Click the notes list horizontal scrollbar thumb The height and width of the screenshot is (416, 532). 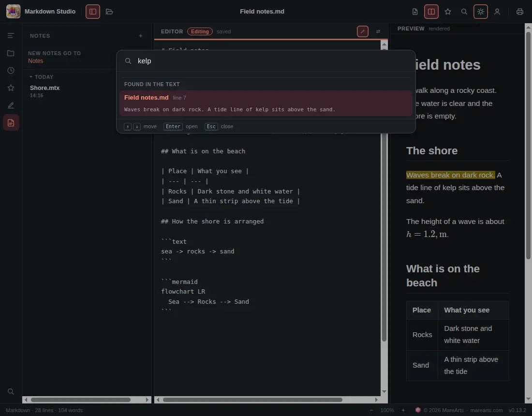pyautogui.click(x=81, y=400)
